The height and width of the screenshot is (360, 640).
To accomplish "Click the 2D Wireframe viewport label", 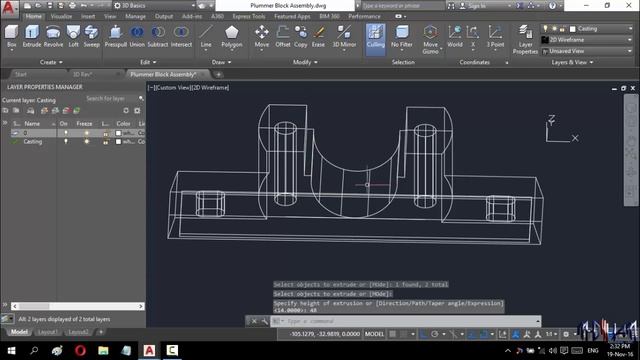I will pos(210,87).
